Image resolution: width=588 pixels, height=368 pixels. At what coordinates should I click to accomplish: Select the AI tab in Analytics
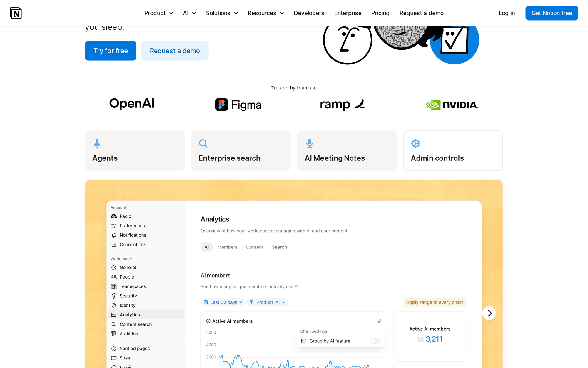[x=207, y=247]
